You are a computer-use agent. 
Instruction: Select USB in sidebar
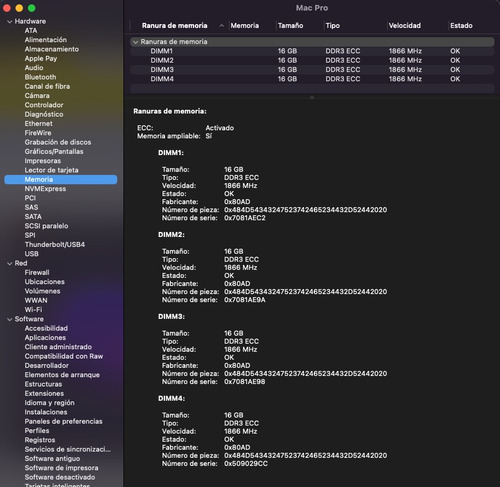31,254
